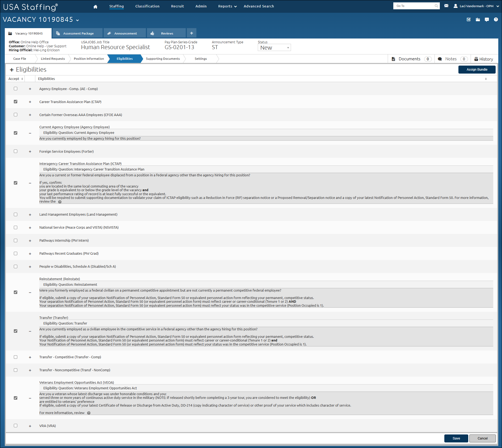502x448 pixels.
Task: Collapse the ICTAP eligibility row
Action: 30,183
